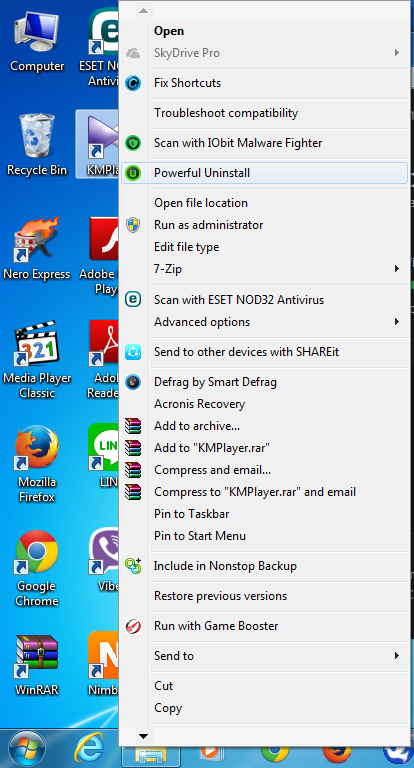Select the Recycle Bin desktop icon

pyautogui.click(x=37, y=144)
